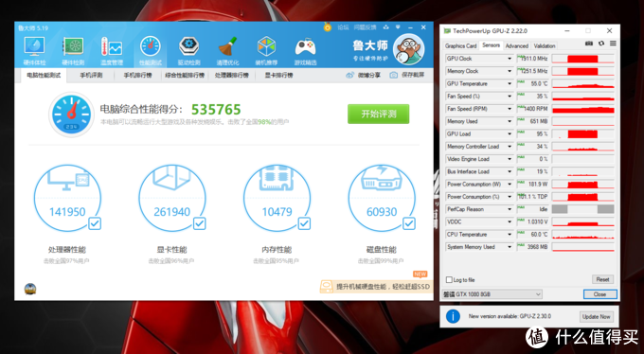The width and height of the screenshot is (644, 354).
Task: Click the graphics card performance circle 261940
Action: [x=172, y=199]
